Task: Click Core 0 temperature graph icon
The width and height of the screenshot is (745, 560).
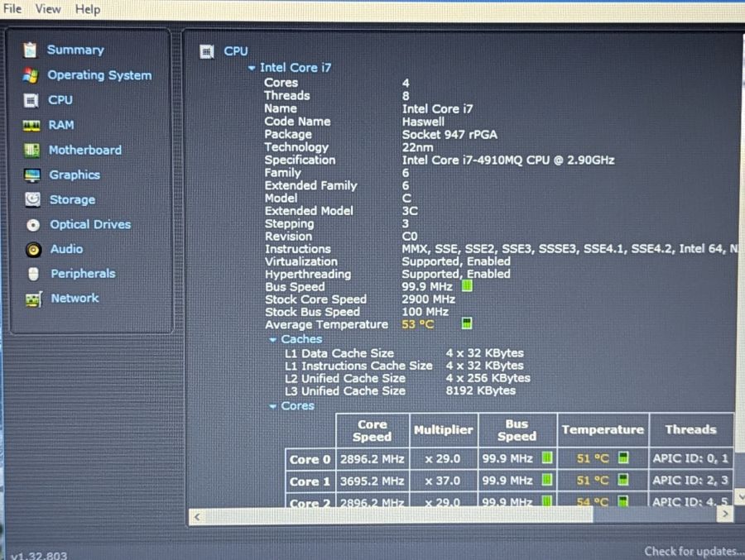Action: tap(622, 457)
